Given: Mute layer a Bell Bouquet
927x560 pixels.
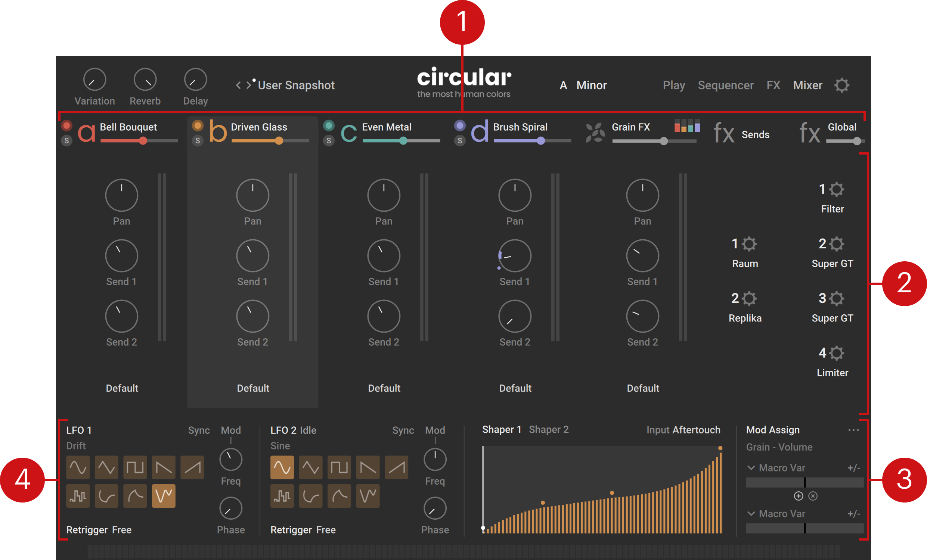Looking at the screenshot, I should point(66,125).
